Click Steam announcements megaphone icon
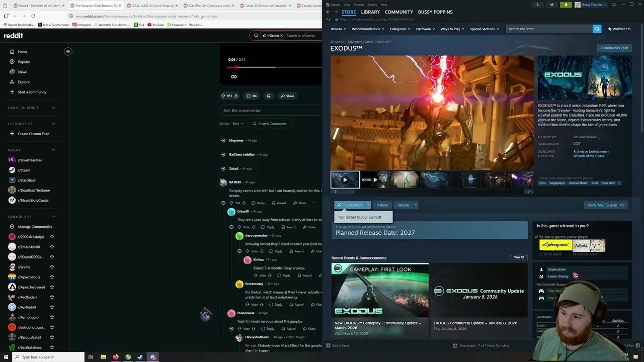The image size is (644, 362). tap(551, 5)
